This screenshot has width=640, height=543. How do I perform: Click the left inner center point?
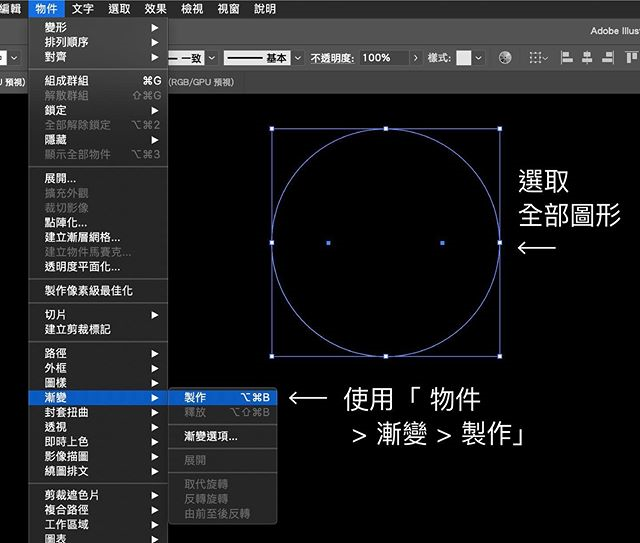coord(329,243)
